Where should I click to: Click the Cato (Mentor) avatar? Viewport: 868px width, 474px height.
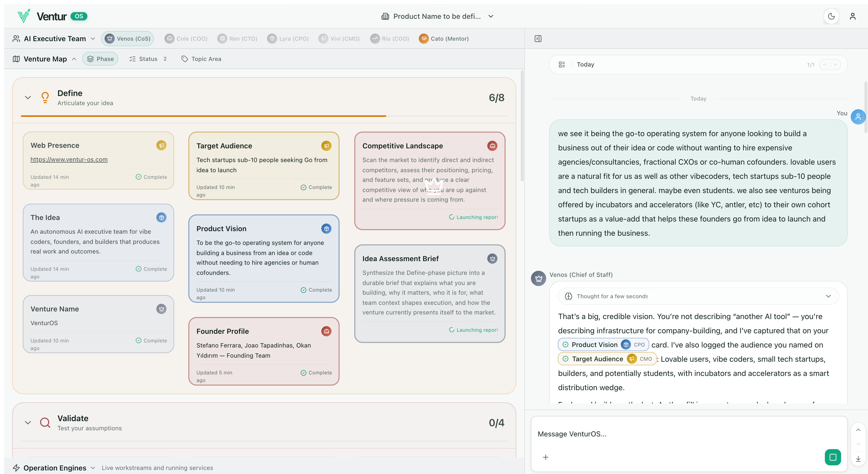pyautogui.click(x=424, y=38)
